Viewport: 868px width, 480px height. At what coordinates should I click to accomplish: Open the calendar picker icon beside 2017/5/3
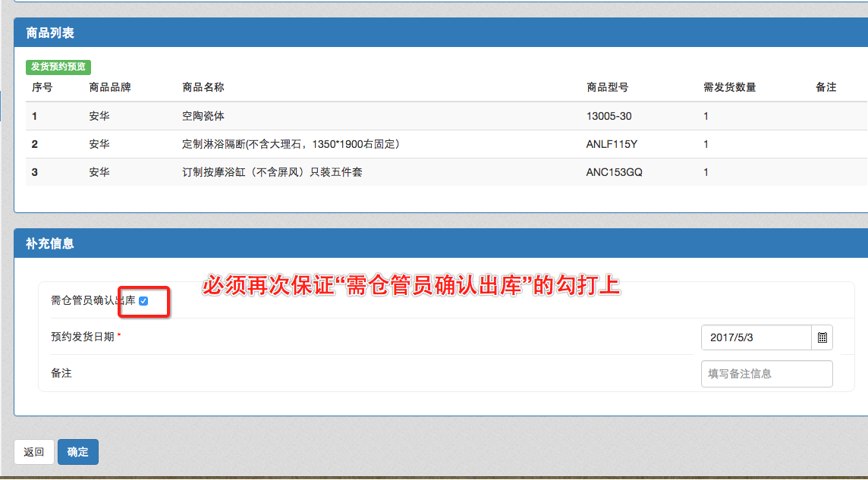pyautogui.click(x=822, y=337)
